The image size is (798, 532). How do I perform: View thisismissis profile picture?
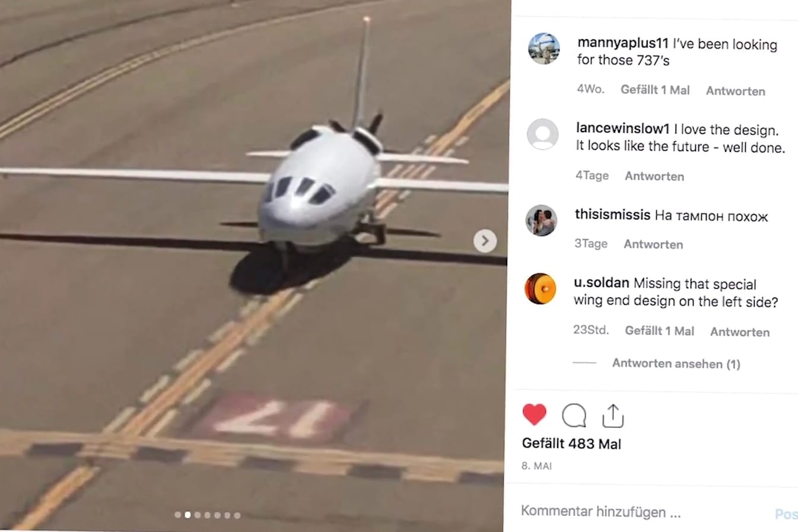point(541,221)
